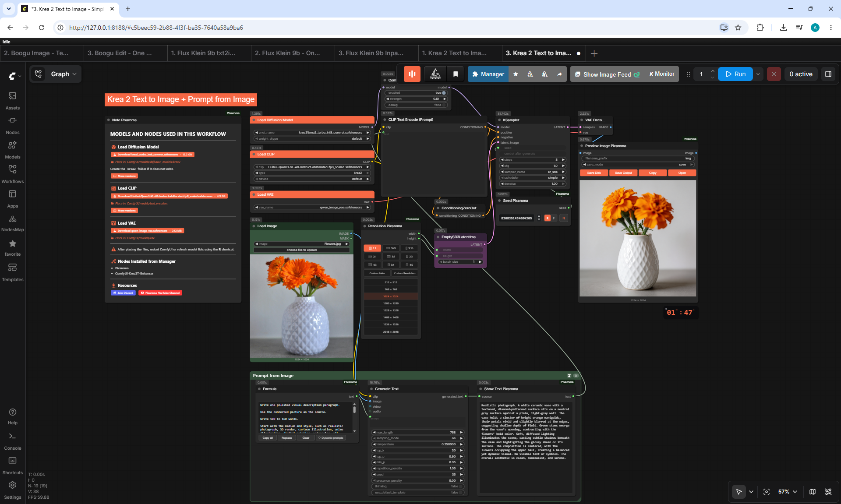
Task: Select the 1280 × 1280 resolution row
Action: tap(391, 303)
